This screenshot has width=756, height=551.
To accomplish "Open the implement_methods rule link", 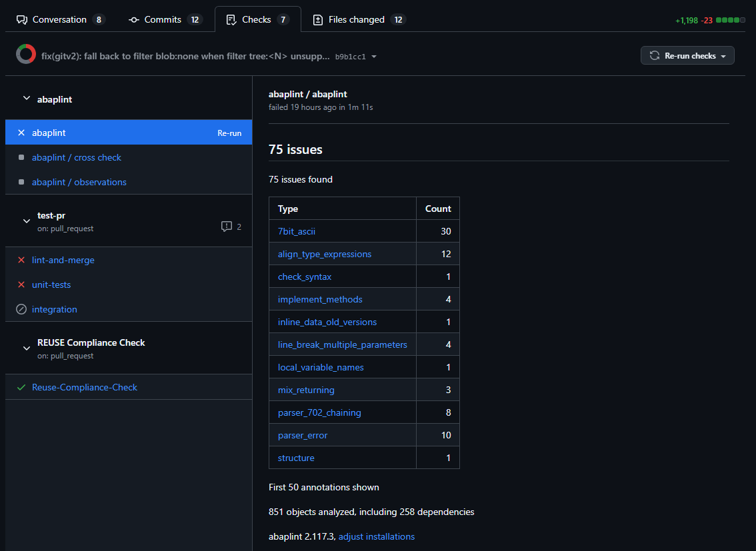I will click(319, 299).
